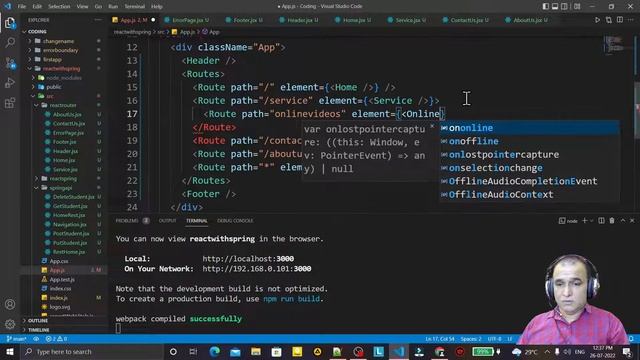Screen dimensions: 640x360
Task: Switch to DEBUG CONSOLE tab
Action: (x=235, y=220)
